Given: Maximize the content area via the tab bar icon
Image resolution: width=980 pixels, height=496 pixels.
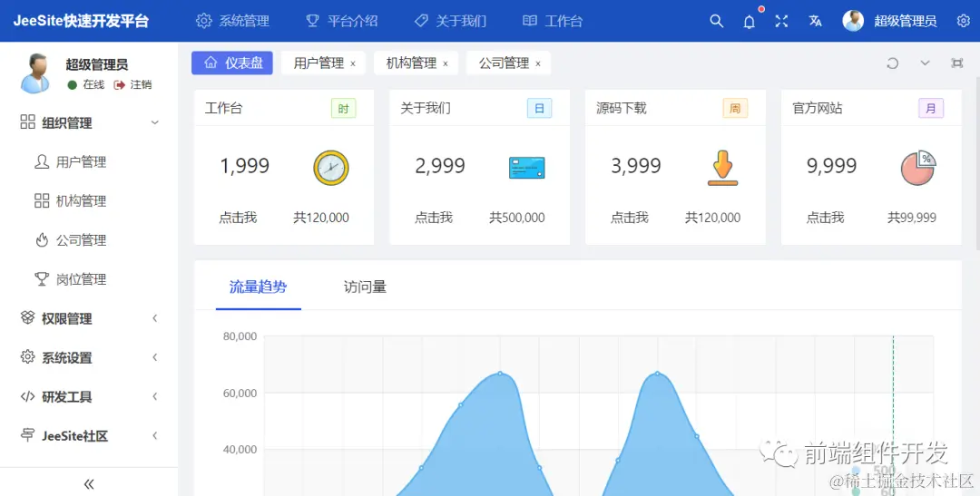Looking at the screenshot, I should tap(957, 63).
